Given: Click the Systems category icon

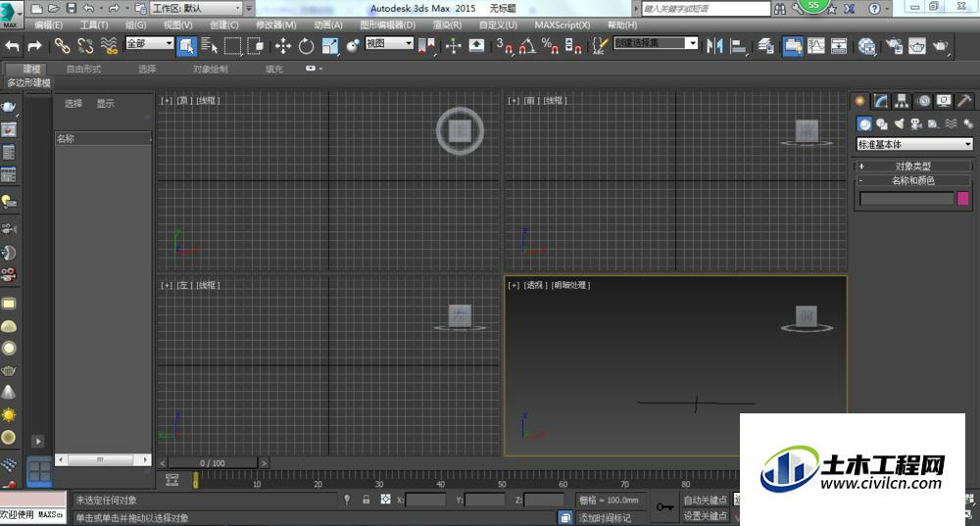Looking at the screenshot, I should coord(967,123).
